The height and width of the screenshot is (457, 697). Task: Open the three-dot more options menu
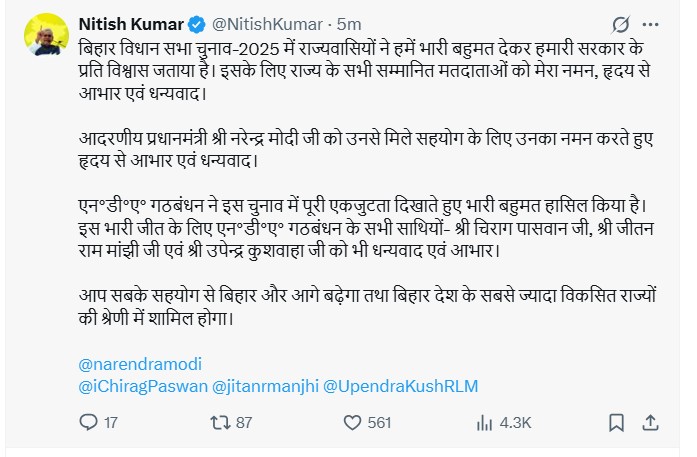[652, 24]
